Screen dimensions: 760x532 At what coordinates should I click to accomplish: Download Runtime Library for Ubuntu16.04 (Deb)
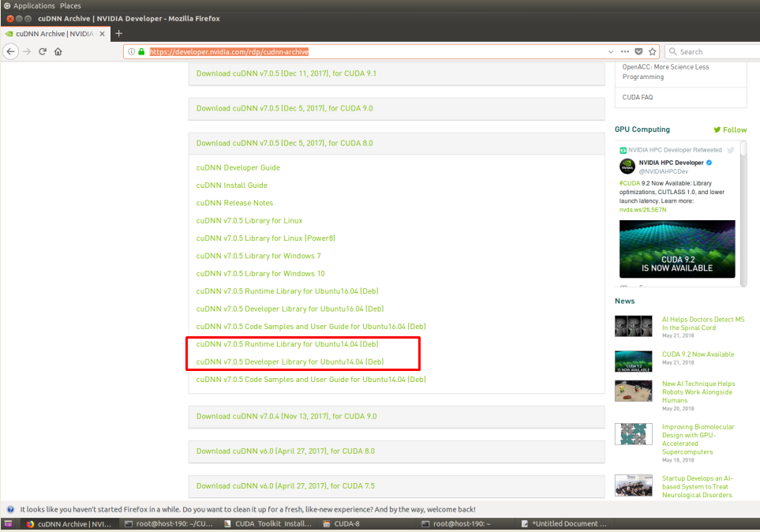pos(287,291)
